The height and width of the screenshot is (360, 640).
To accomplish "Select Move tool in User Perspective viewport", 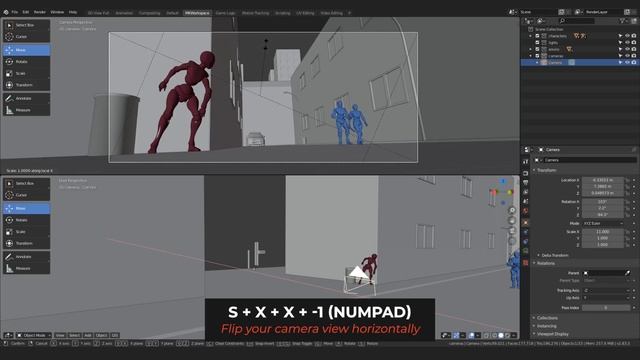I will click(27, 209).
